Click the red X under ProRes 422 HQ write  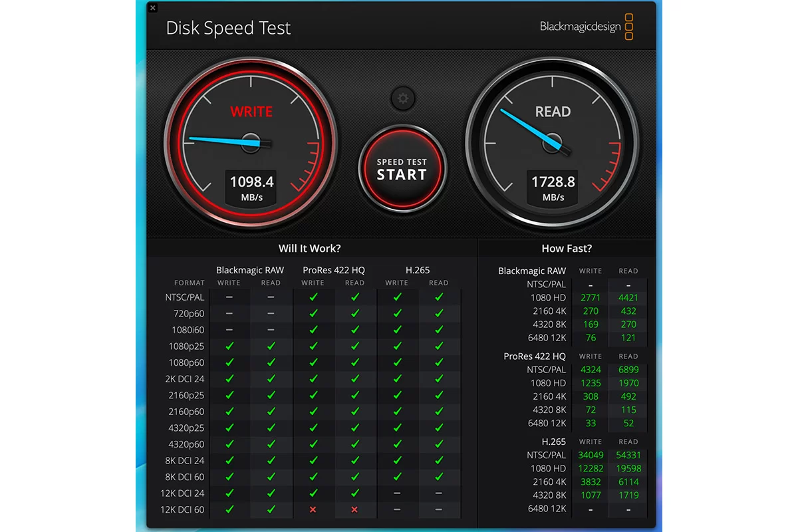click(x=313, y=509)
